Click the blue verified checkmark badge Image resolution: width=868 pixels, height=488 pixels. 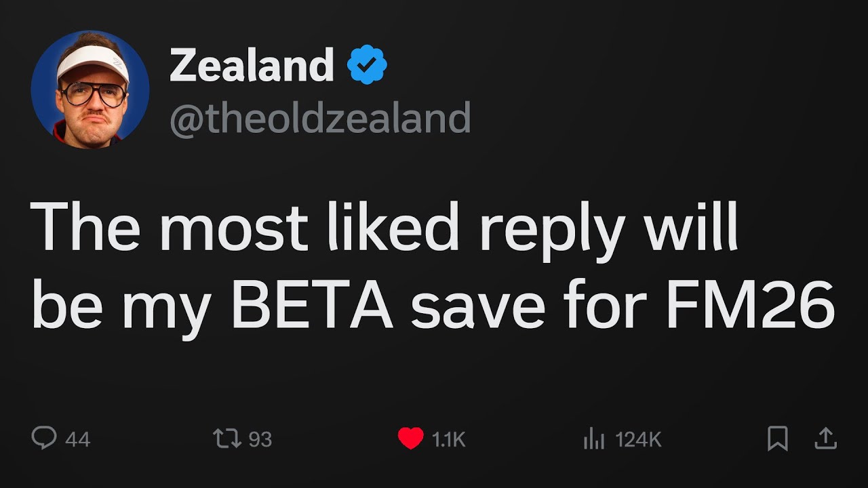click(x=367, y=64)
